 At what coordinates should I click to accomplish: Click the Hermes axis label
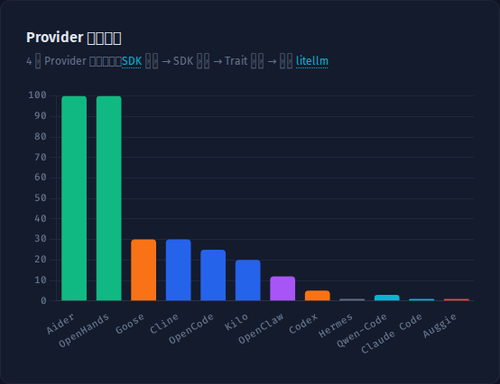pyautogui.click(x=335, y=325)
